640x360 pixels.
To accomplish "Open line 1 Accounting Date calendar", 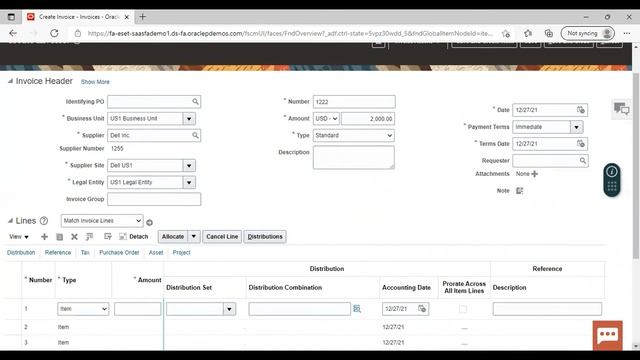I will click(x=422, y=309).
